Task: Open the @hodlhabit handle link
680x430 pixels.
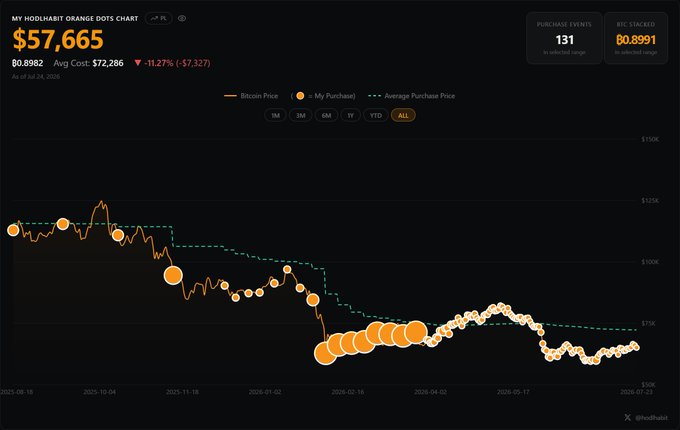Action: tap(651, 417)
